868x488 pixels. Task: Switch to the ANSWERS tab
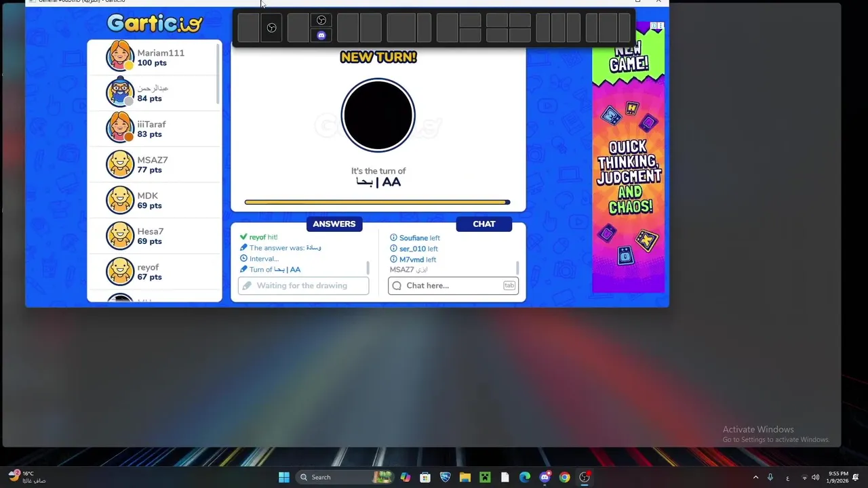click(x=334, y=224)
